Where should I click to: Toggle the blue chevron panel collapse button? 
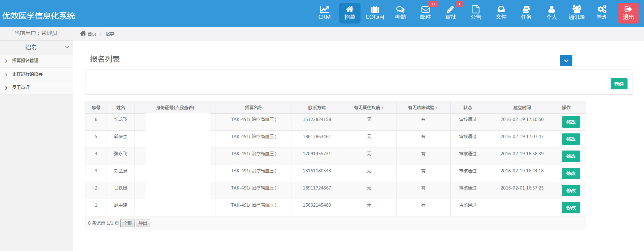[566, 60]
